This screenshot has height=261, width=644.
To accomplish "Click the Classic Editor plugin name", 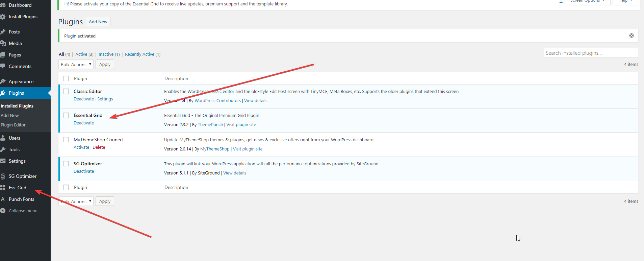I will tap(88, 91).
